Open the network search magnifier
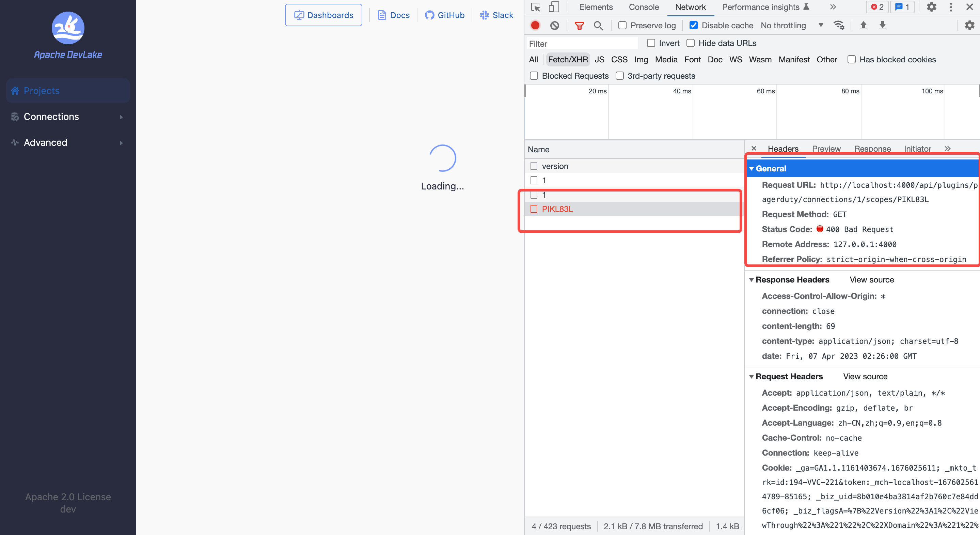The image size is (980, 535). click(x=598, y=26)
